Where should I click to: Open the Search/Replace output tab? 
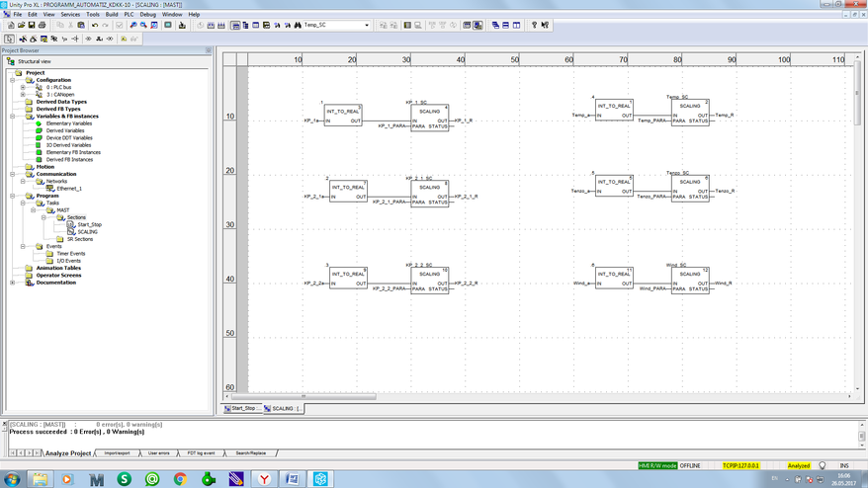[x=251, y=453]
